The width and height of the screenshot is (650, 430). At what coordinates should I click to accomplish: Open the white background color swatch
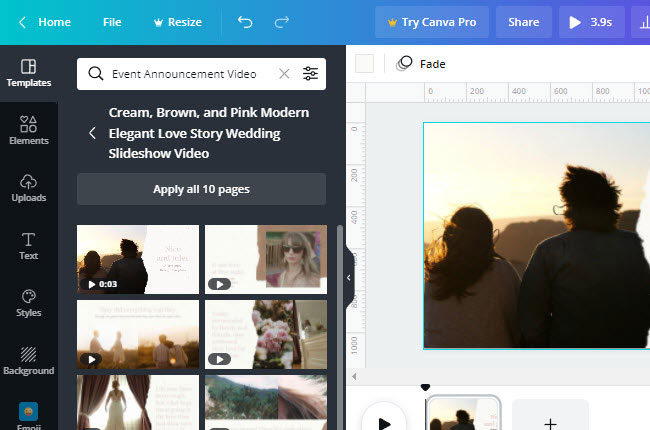[x=364, y=64]
